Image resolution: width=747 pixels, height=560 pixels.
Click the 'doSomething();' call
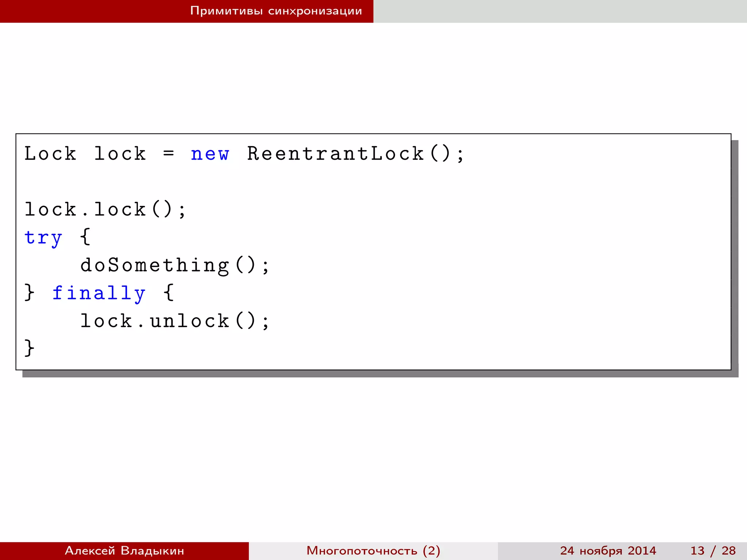175,265
